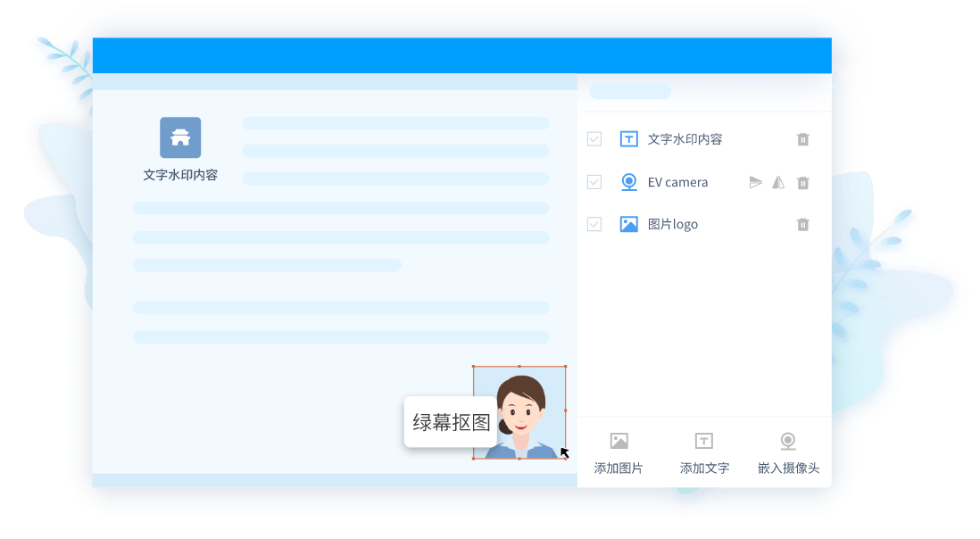Delete the 图片logo layer via trash icon

tap(802, 224)
